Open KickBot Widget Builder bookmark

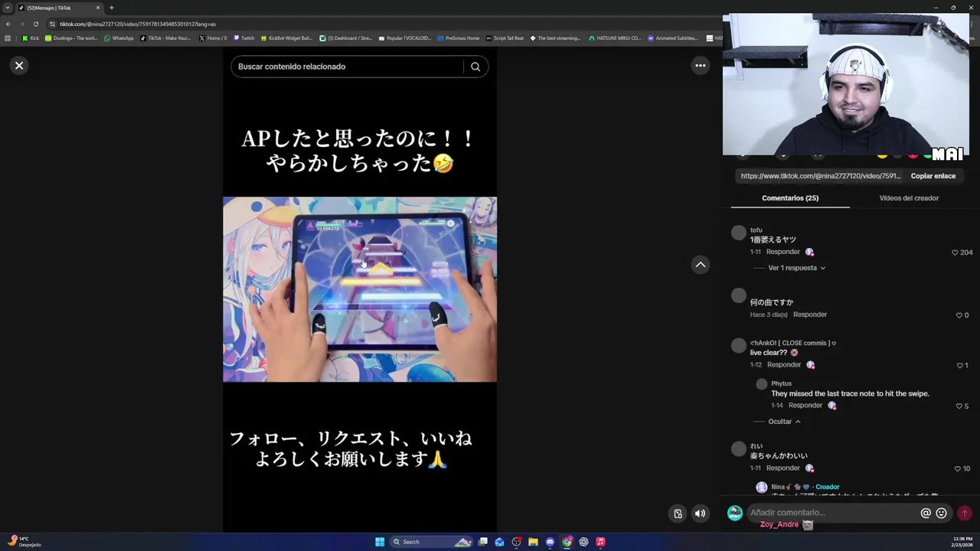click(x=286, y=38)
